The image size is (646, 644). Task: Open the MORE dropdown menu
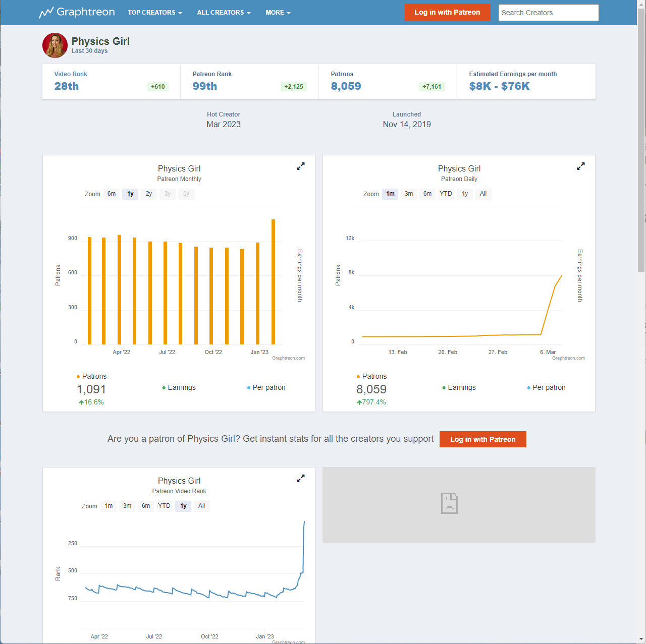click(278, 13)
